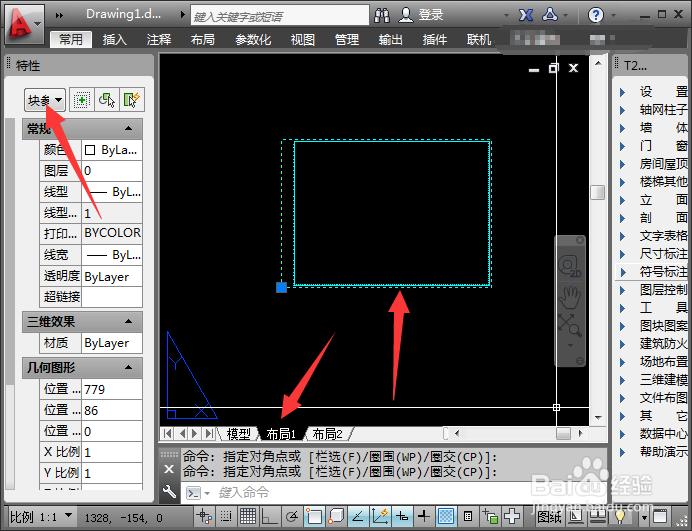Click the pan hand navigation bar icon

click(x=570, y=297)
